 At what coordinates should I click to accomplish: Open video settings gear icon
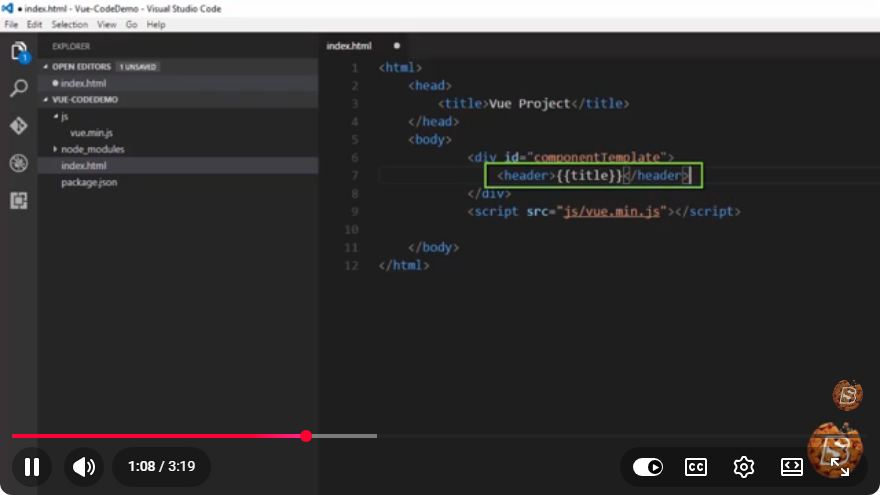point(744,467)
